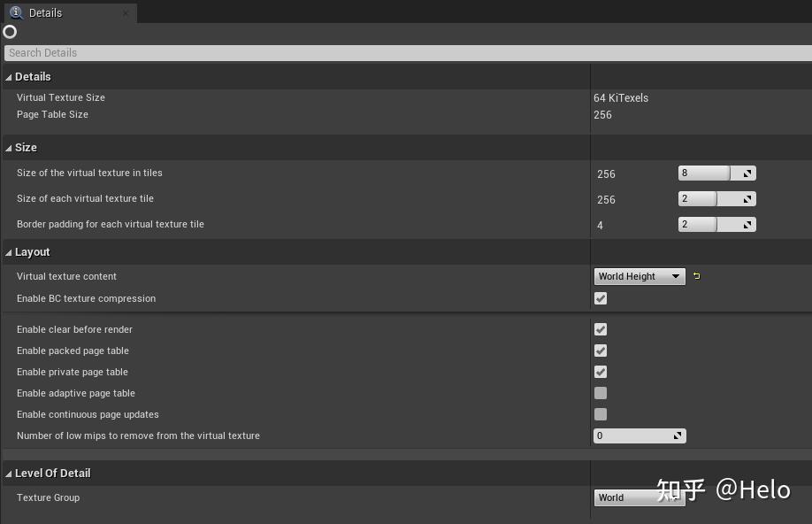Select the Details tab
This screenshot has height=524, width=812.
click(46, 13)
